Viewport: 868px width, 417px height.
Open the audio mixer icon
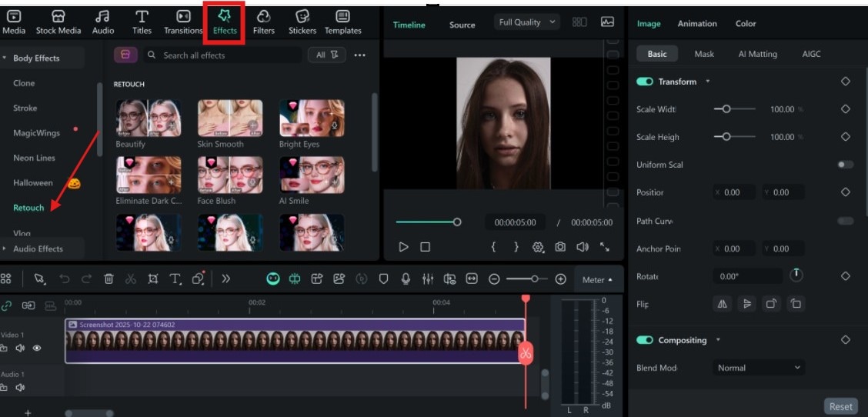427,279
